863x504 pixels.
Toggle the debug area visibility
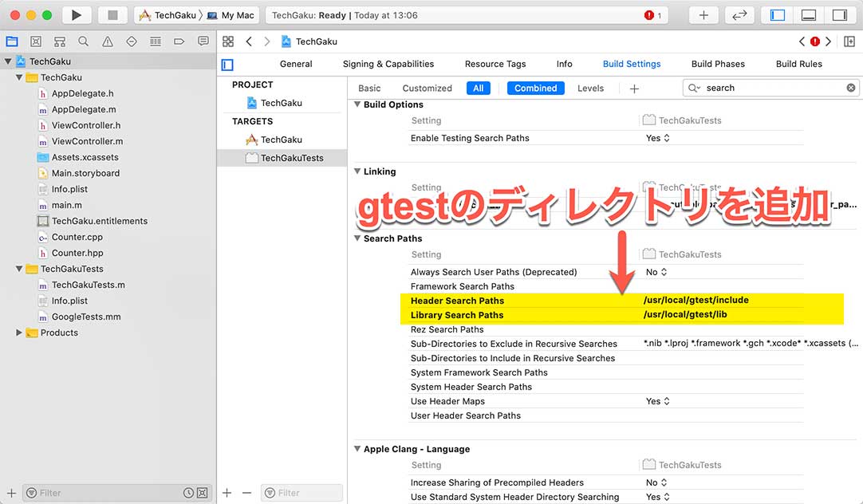(809, 15)
